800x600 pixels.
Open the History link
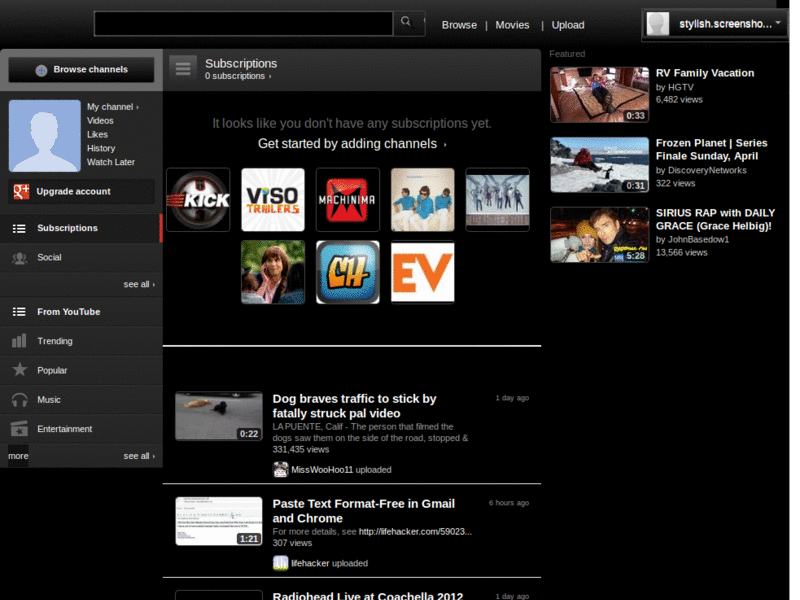click(101, 148)
